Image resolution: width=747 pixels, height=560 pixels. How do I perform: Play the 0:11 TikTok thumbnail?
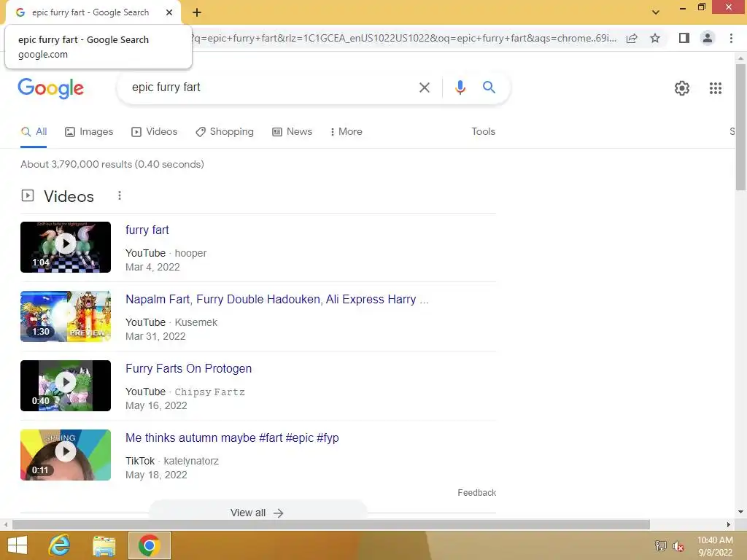click(66, 455)
